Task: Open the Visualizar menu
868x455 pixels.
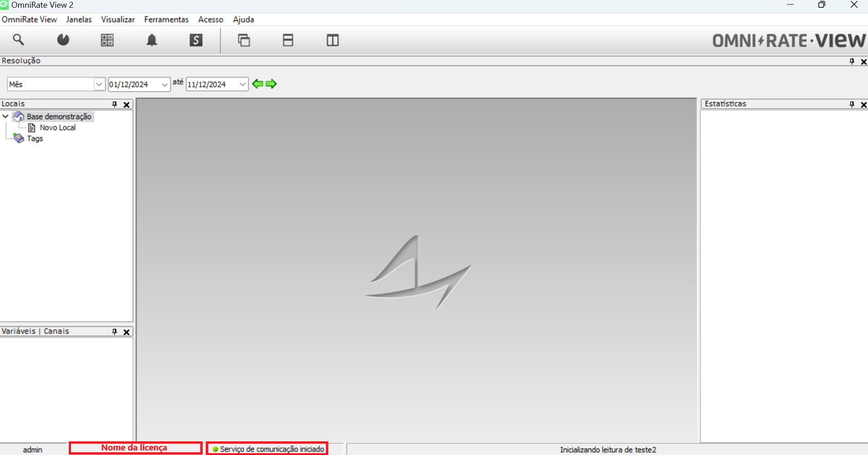Action: point(118,20)
